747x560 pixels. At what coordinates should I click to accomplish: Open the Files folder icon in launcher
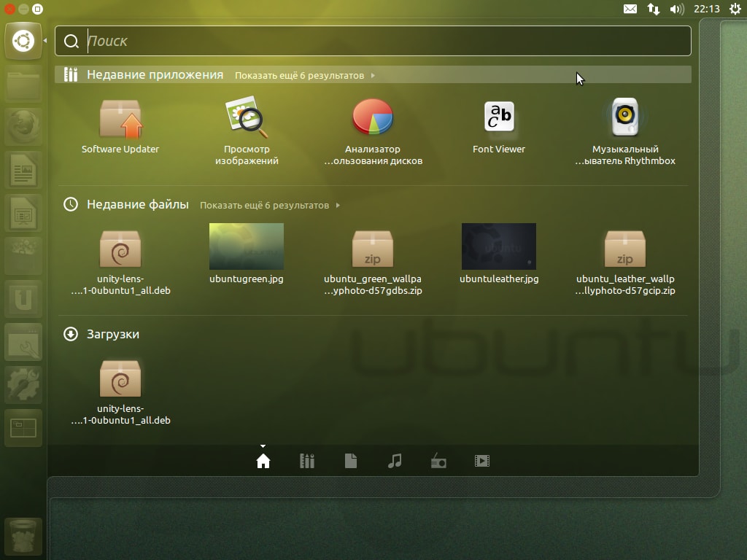click(x=23, y=85)
